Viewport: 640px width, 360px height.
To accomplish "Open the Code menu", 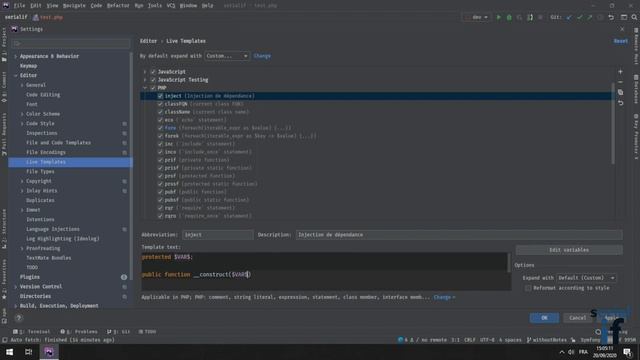I will pyautogui.click(x=96, y=6).
